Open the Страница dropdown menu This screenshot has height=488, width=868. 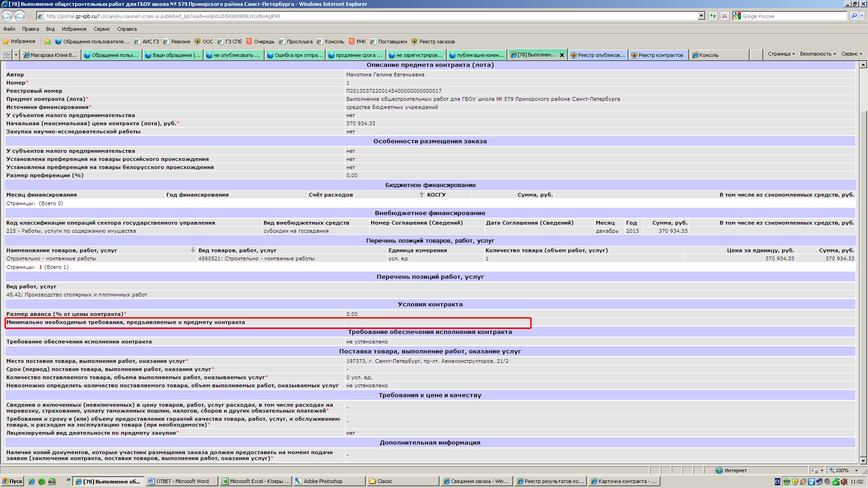pyautogui.click(x=781, y=54)
